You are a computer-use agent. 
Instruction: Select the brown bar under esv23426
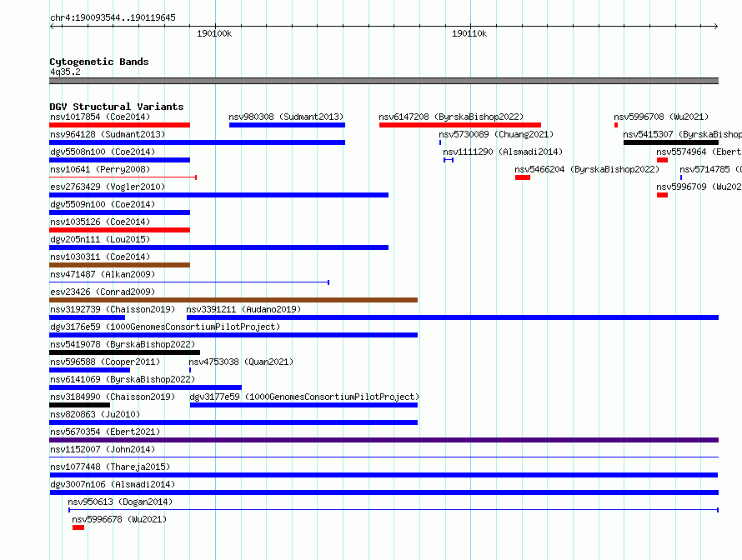click(233, 300)
